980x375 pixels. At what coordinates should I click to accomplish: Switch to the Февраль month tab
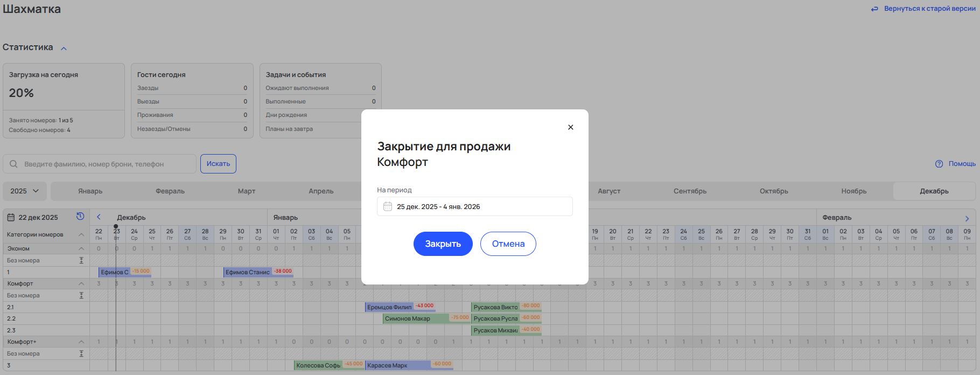tap(170, 191)
